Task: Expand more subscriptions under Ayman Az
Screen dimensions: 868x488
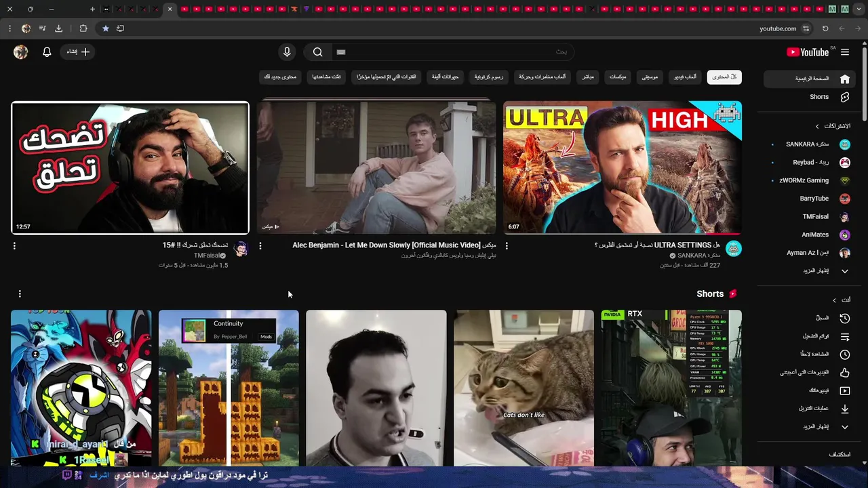Action: click(810, 271)
